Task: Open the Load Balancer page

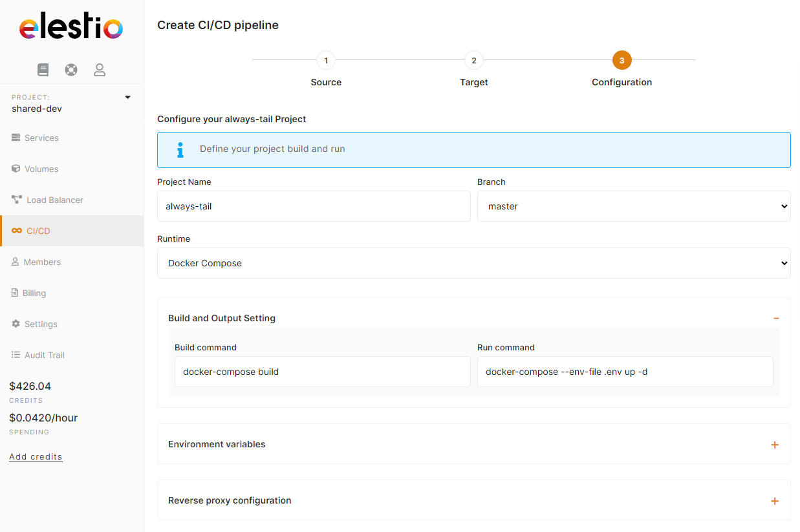Action: click(54, 200)
